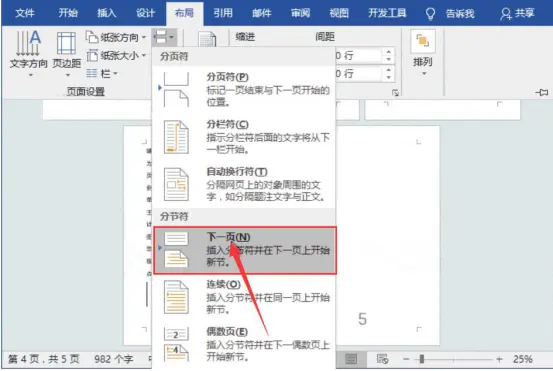Click the text wrapping icon beside 自动换行符(T)

click(x=176, y=184)
